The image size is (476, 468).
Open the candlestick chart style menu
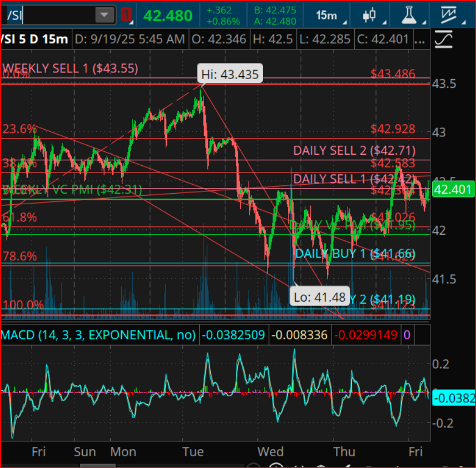[x=369, y=15]
